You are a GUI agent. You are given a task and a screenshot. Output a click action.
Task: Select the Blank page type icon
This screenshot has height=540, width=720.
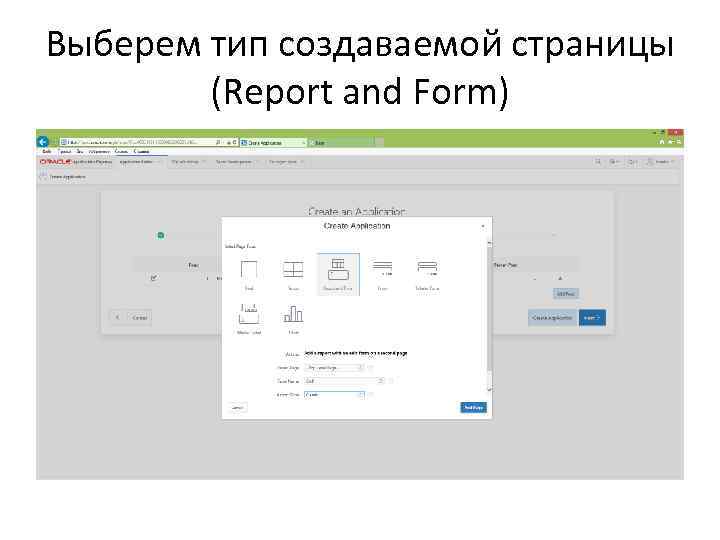(x=249, y=270)
